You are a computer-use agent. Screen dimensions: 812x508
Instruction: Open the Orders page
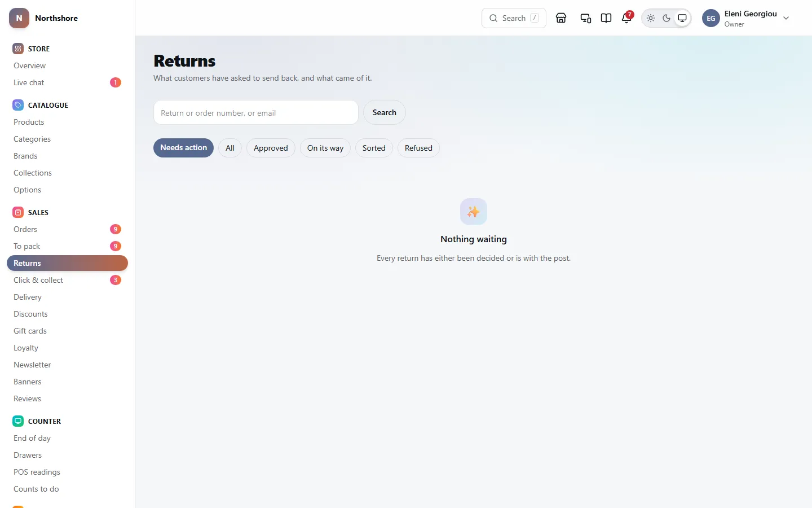coord(67,229)
